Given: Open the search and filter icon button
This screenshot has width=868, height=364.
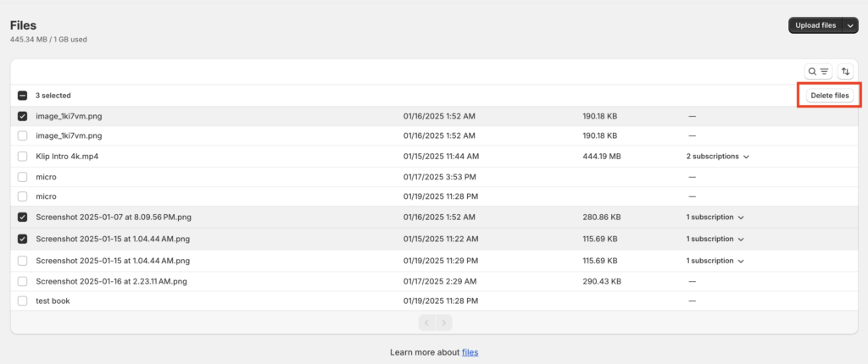Looking at the screenshot, I should (x=818, y=71).
